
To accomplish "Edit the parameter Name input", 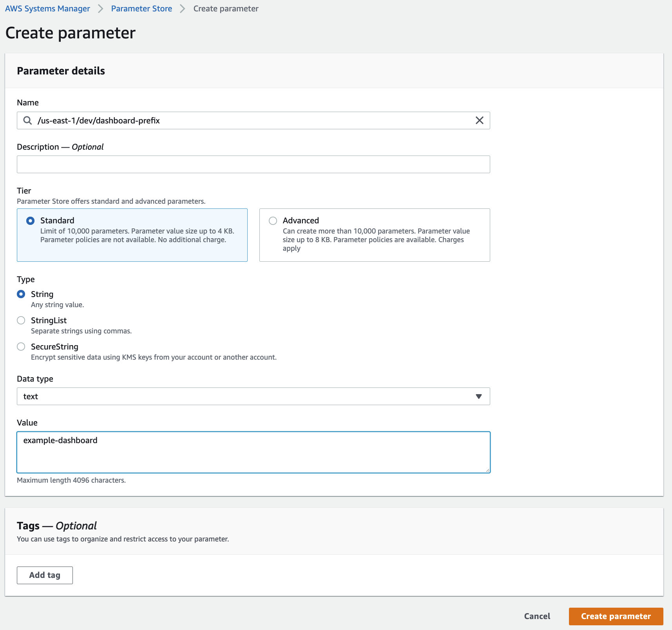I will 235,120.
